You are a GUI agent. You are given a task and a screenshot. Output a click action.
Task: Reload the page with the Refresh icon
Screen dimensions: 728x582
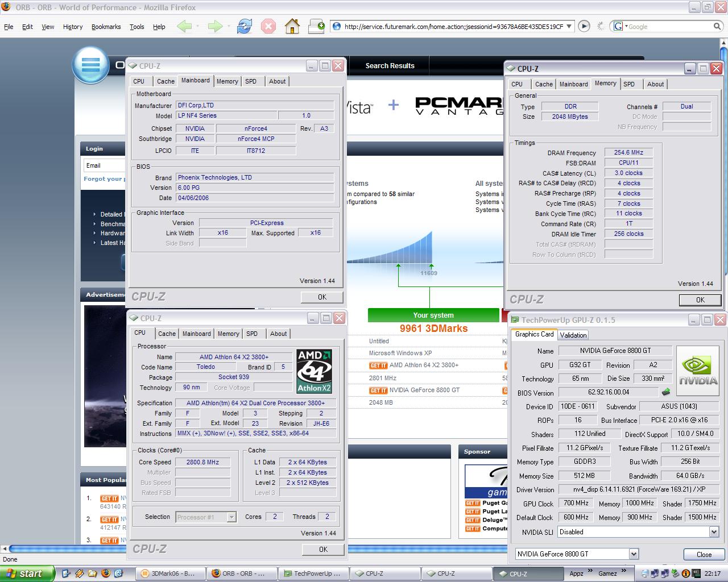(245, 26)
